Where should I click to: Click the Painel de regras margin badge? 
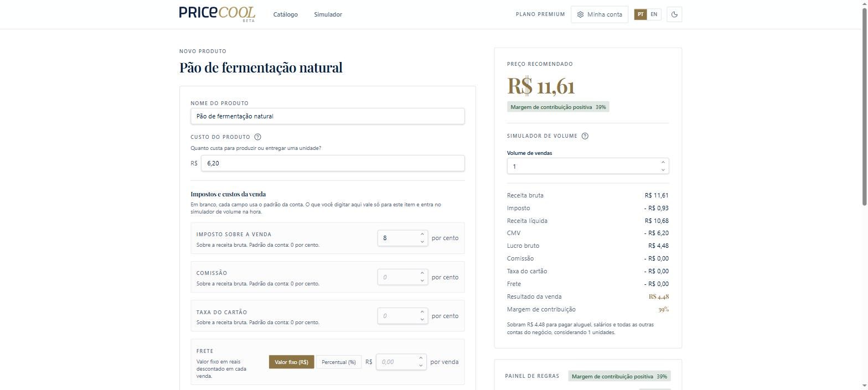pos(619,376)
